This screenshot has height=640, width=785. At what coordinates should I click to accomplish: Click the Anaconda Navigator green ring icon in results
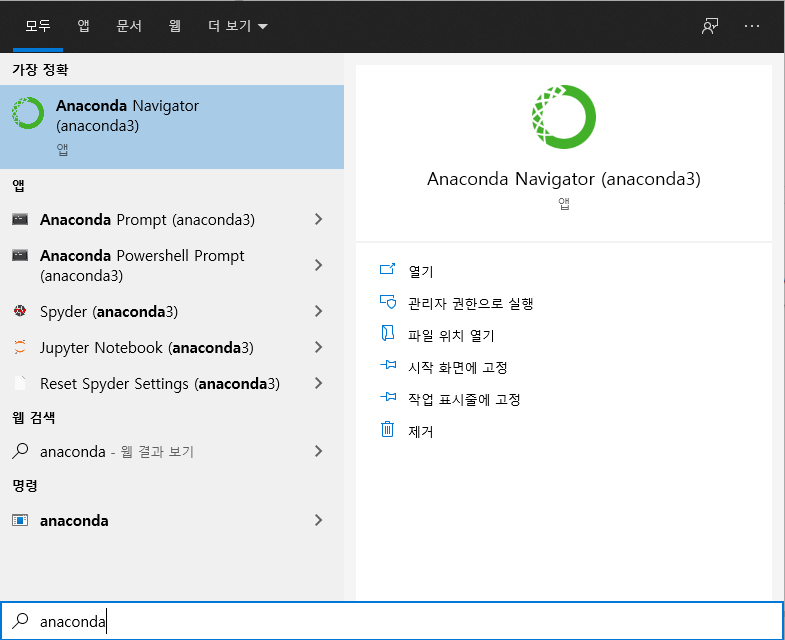(28, 113)
